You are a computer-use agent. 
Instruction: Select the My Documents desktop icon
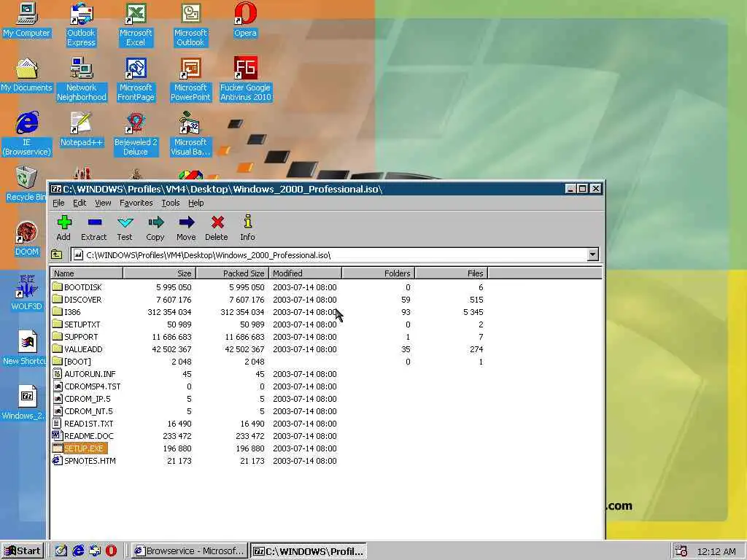[27, 75]
